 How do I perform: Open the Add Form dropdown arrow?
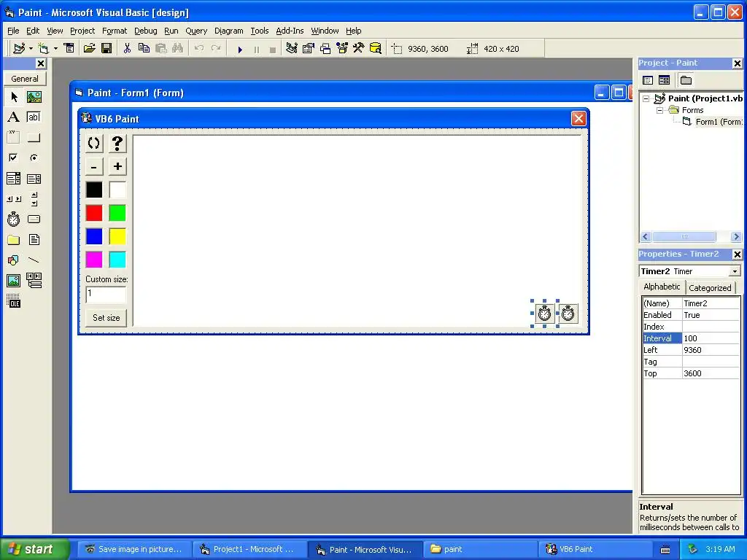click(55, 49)
